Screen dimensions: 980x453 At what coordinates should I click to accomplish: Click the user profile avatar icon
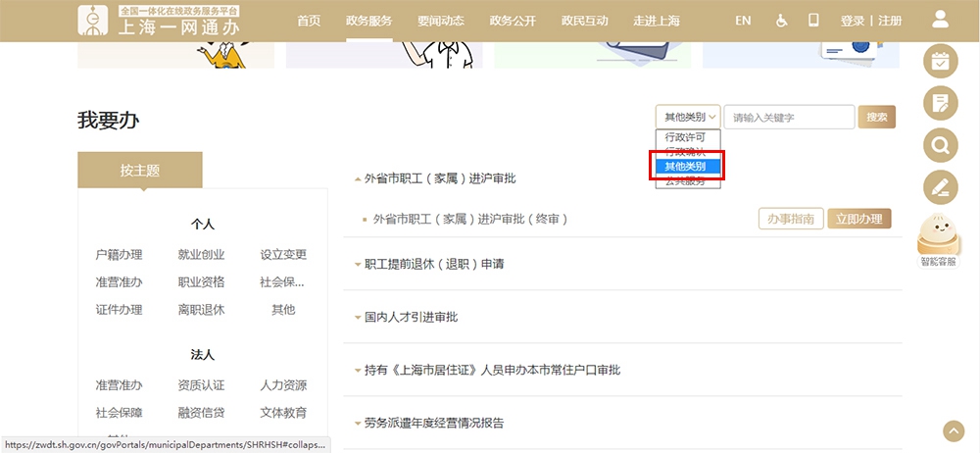tap(941, 20)
